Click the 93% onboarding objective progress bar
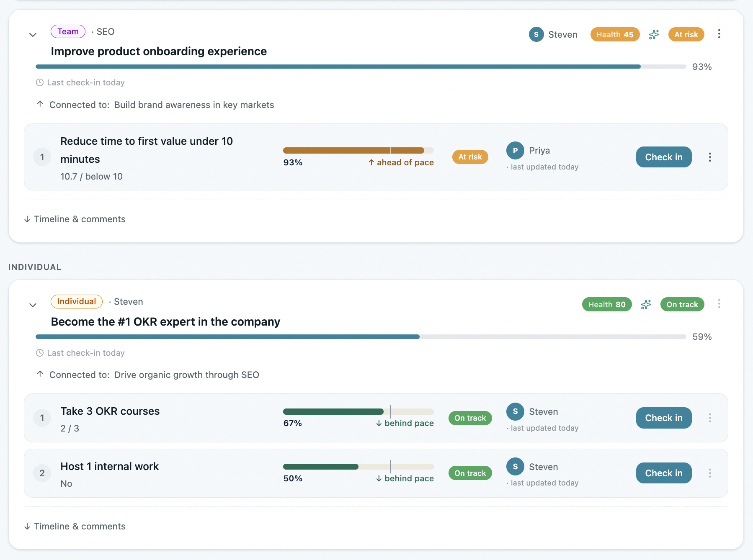 point(361,67)
